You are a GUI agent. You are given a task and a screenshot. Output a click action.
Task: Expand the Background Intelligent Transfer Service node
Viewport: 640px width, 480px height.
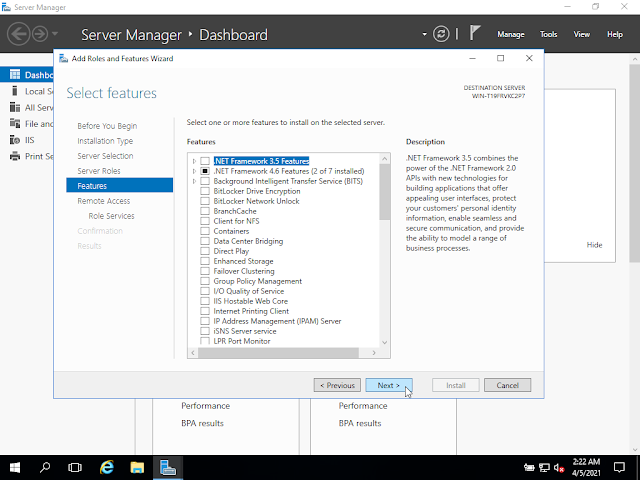[194, 181]
